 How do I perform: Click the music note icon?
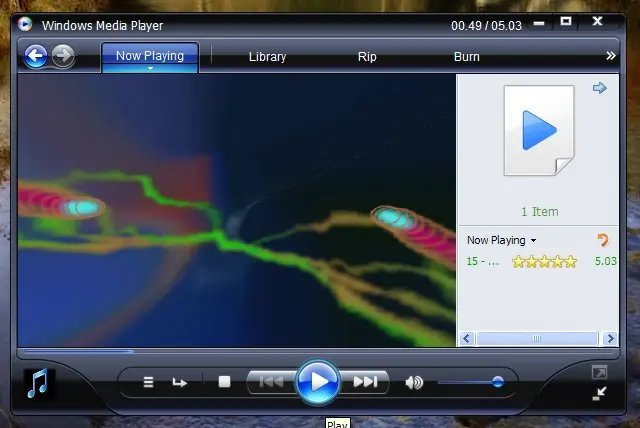pyautogui.click(x=38, y=383)
